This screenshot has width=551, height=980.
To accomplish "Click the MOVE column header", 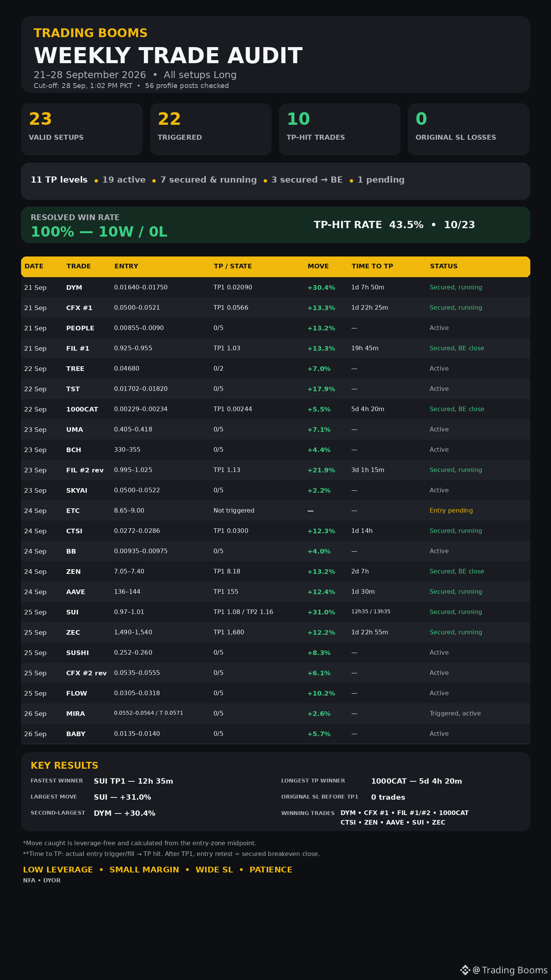I will click(318, 266).
